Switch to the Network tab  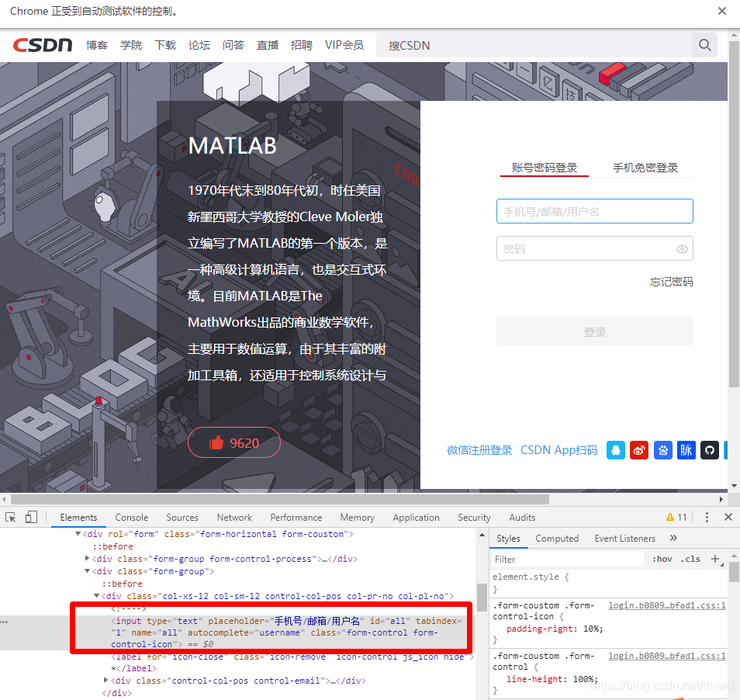234,518
